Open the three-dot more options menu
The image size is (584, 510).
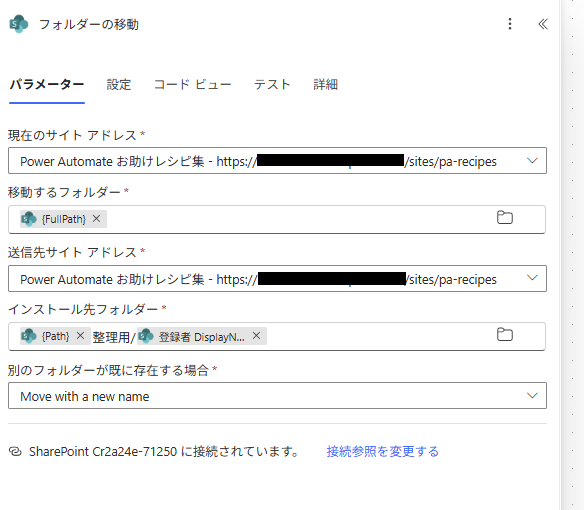(510, 24)
